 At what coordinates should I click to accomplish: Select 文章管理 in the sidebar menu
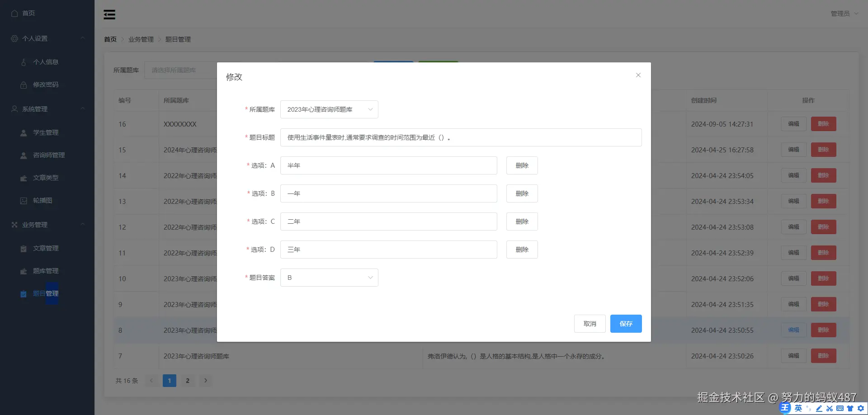pyautogui.click(x=45, y=248)
